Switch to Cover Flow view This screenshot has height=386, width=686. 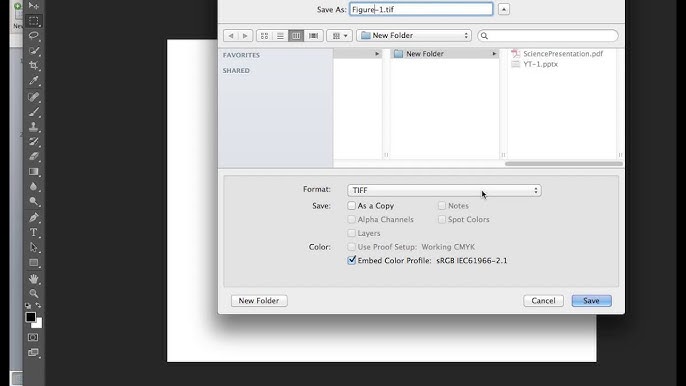pyautogui.click(x=314, y=35)
